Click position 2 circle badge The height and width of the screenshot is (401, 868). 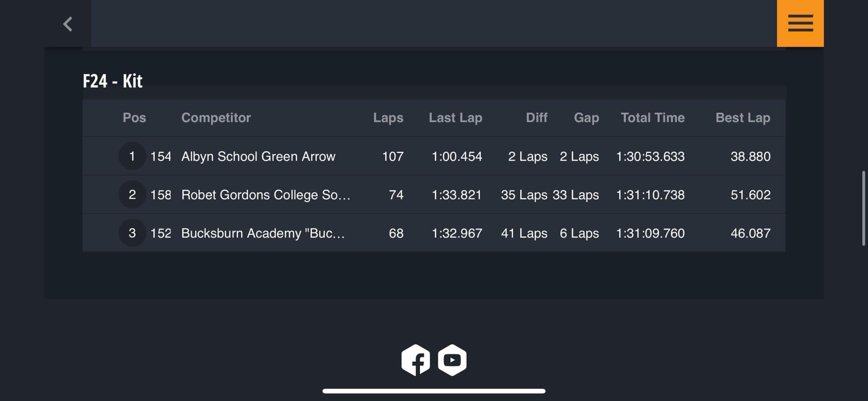[132, 195]
